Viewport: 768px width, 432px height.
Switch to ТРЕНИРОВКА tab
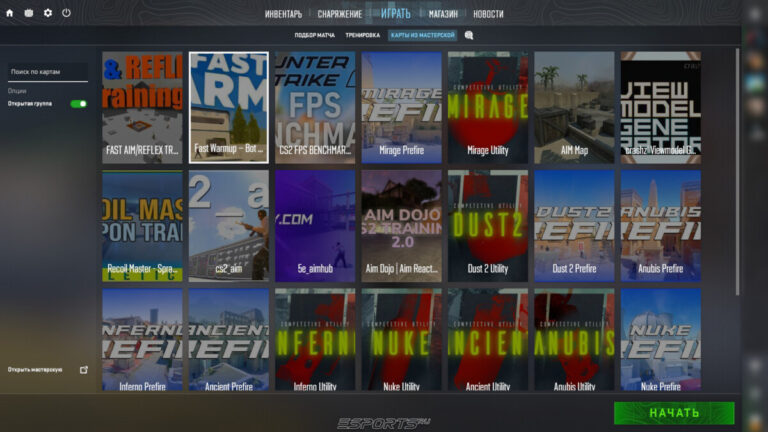click(362, 35)
